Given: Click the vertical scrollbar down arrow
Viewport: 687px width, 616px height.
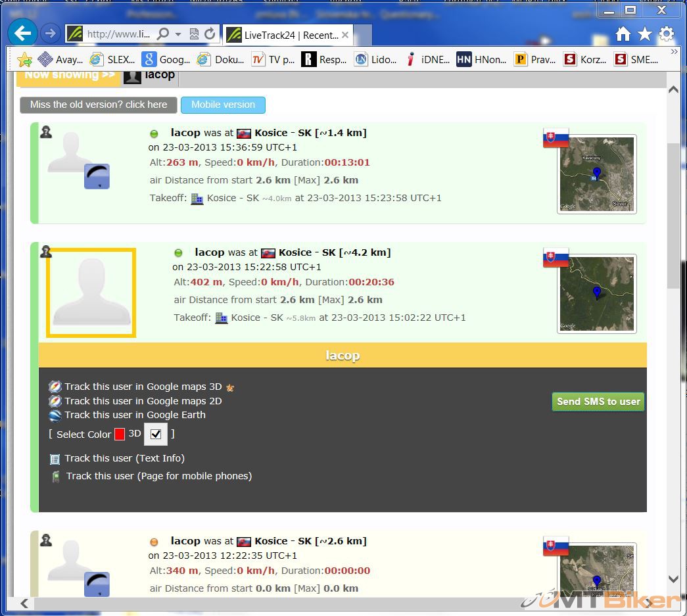Looking at the screenshot, I should (x=673, y=579).
